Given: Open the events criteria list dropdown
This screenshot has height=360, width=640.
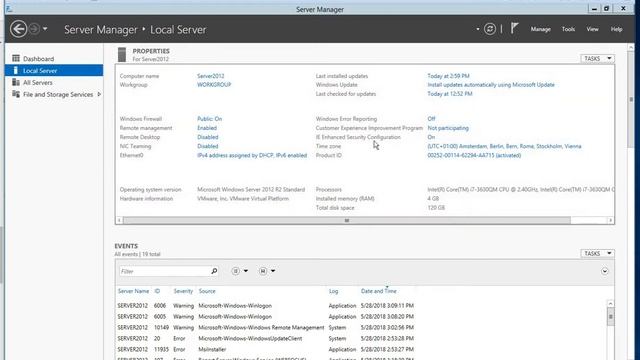Looking at the screenshot, I should pyautogui.click(x=240, y=271).
